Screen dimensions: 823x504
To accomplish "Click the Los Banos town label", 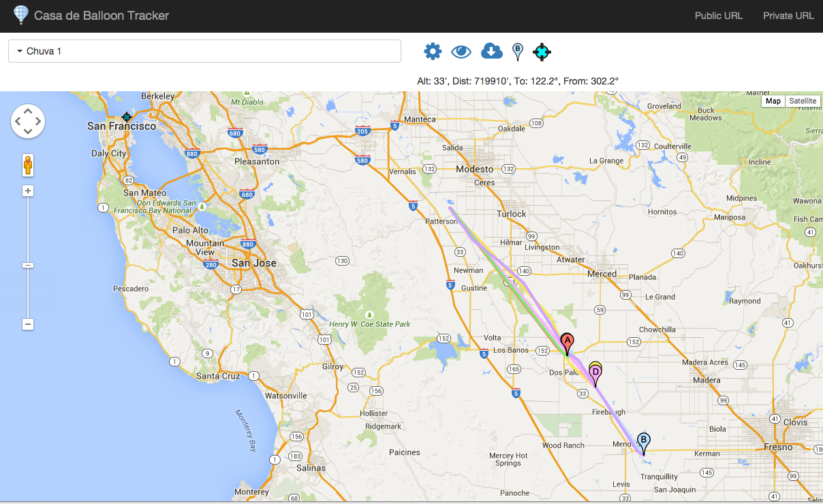I will 510,350.
